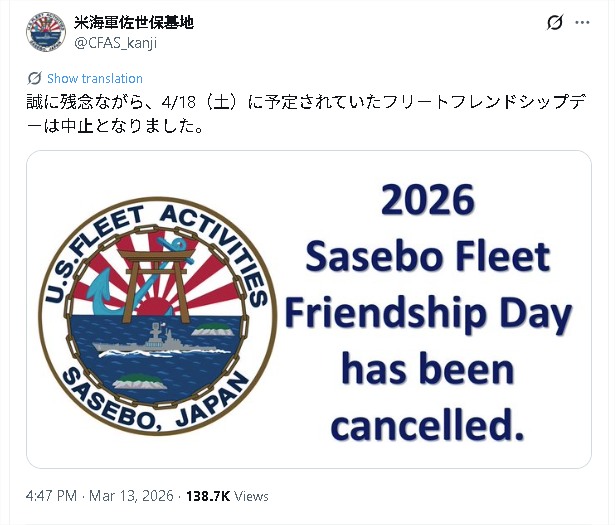Click the Mar 13, 2026 date

(134, 496)
